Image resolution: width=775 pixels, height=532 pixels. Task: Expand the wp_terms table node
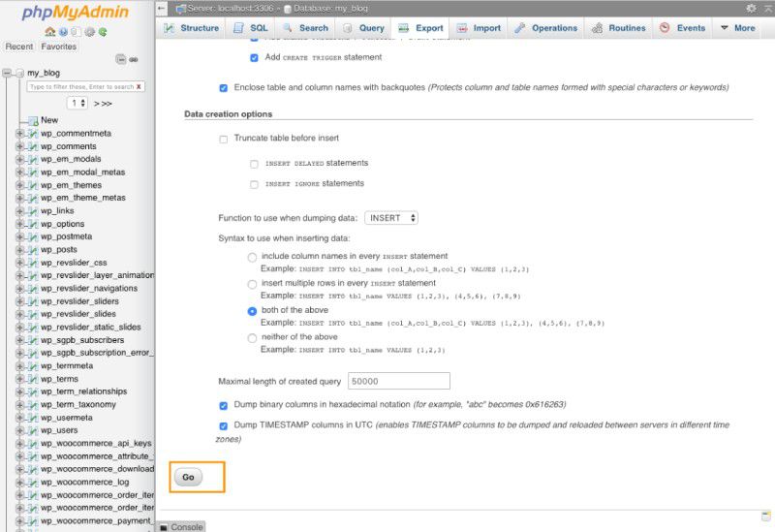(x=19, y=379)
